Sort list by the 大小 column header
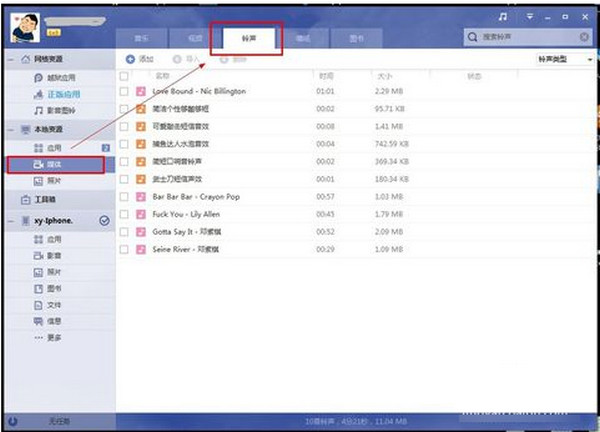 (384, 75)
